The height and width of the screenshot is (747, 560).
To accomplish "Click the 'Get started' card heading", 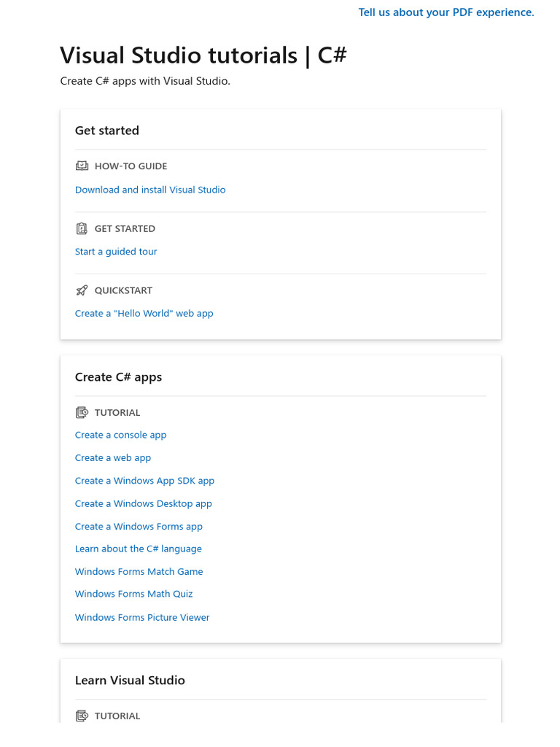I will (107, 131).
